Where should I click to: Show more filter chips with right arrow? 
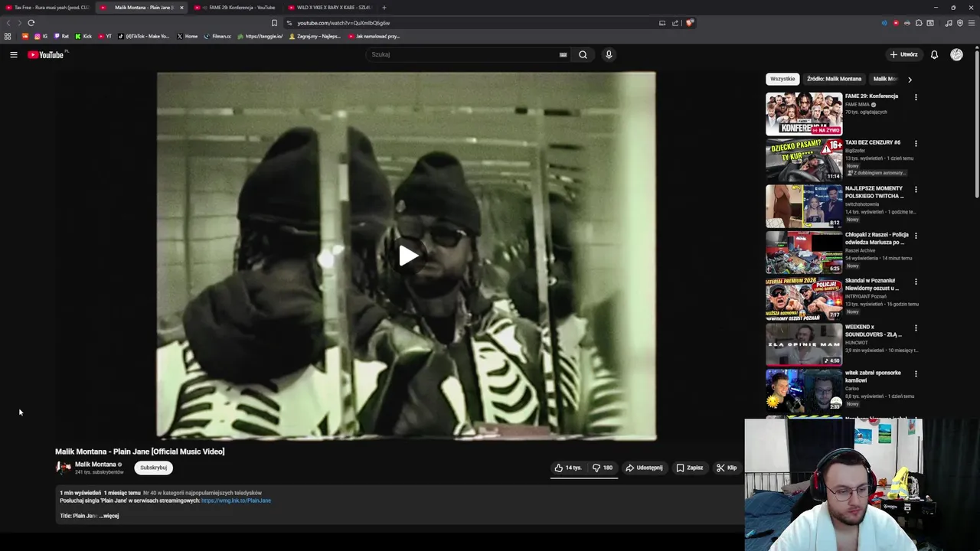910,79
